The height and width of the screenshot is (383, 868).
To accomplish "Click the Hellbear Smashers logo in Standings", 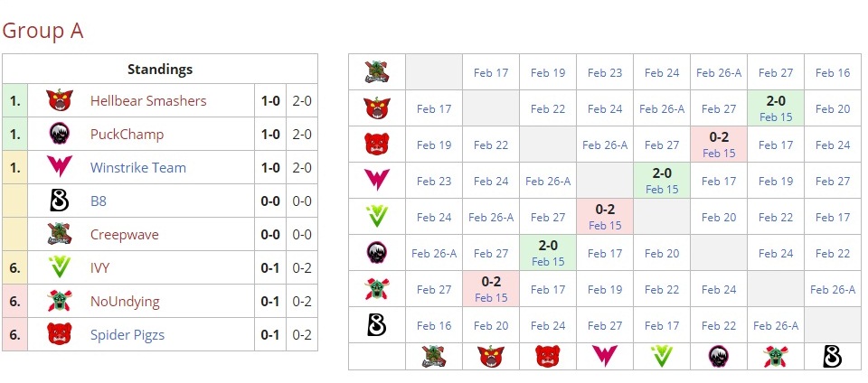I will 60,101.
